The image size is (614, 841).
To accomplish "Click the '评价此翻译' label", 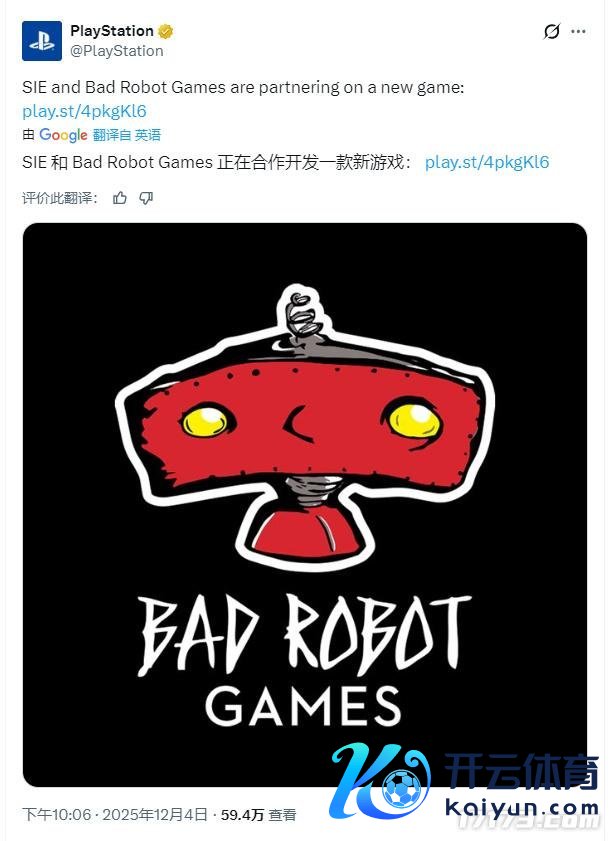I will pos(60,198).
